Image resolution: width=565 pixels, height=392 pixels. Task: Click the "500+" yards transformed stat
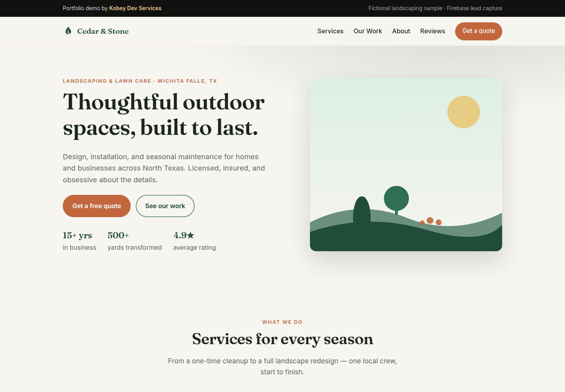(118, 235)
